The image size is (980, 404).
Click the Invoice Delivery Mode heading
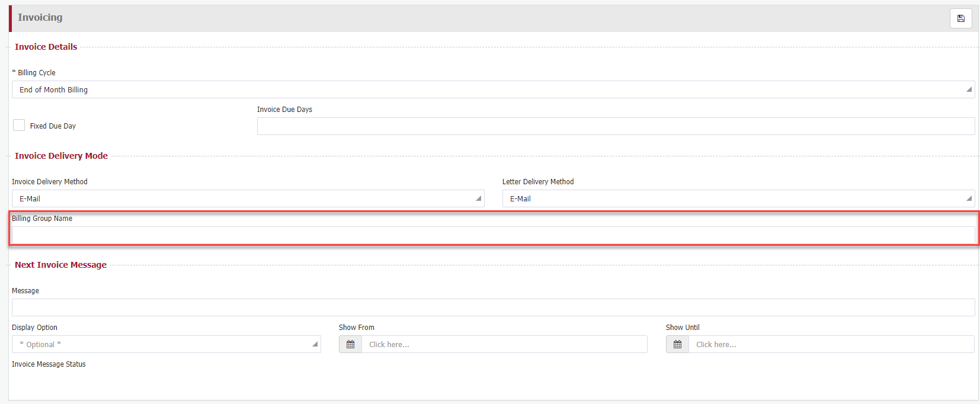(x=61, y=156)
